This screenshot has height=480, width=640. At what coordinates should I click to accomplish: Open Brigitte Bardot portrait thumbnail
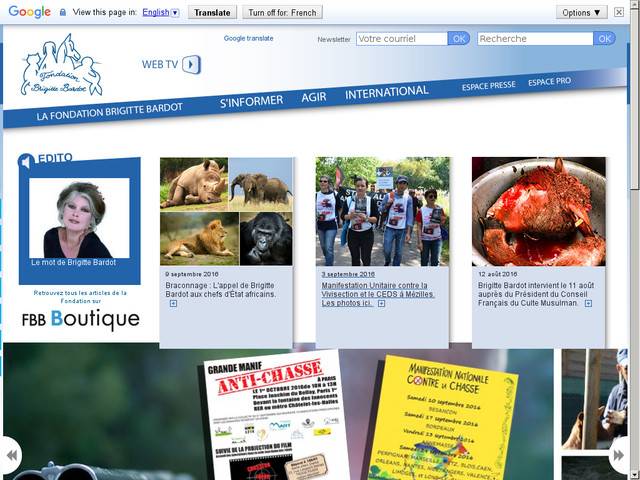pos(79,218)
